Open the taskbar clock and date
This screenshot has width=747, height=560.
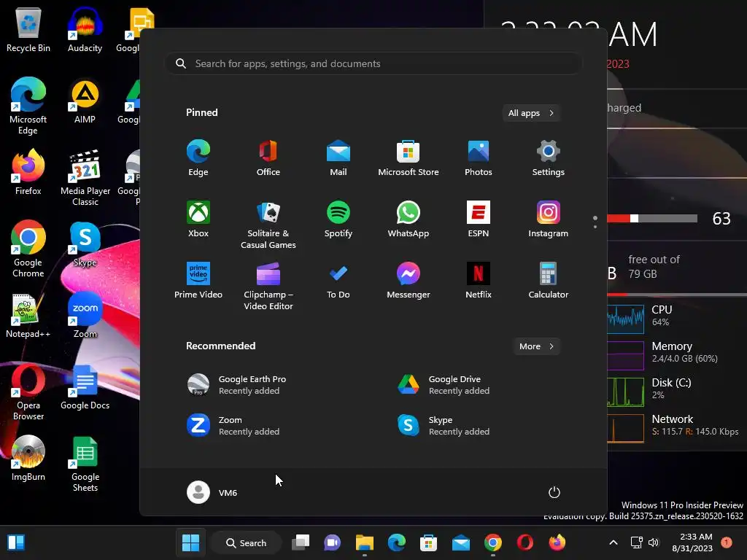click(x=692, y=542)
